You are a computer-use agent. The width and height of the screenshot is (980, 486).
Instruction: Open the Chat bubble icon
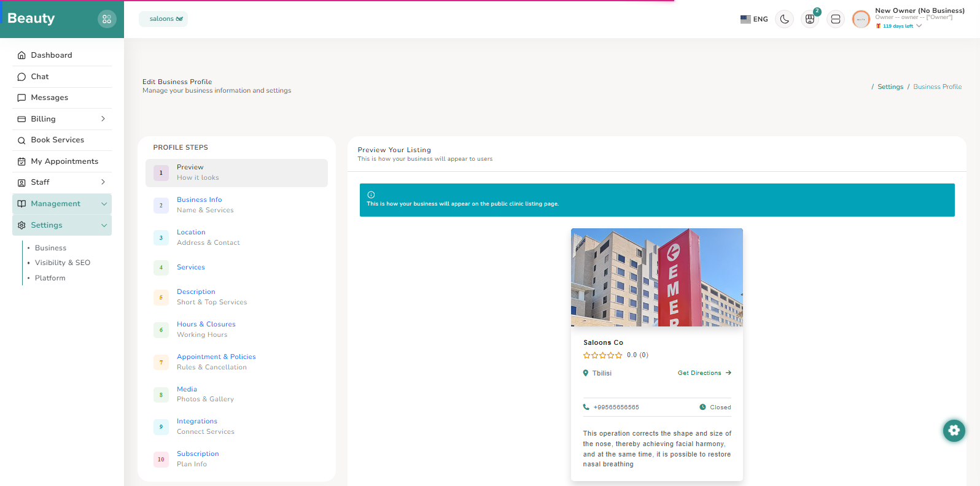pyautogui.click(x=21, y=77)
